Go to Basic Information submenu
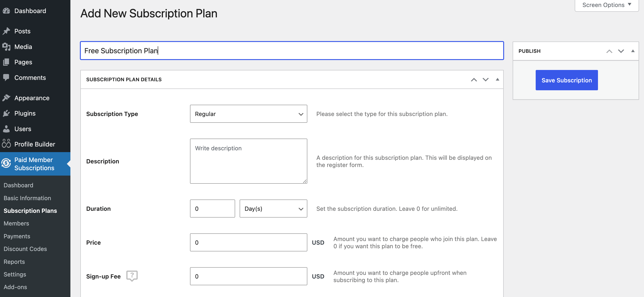Image resolution: width=644 pixels, height=297 pixels. [27, 198]
